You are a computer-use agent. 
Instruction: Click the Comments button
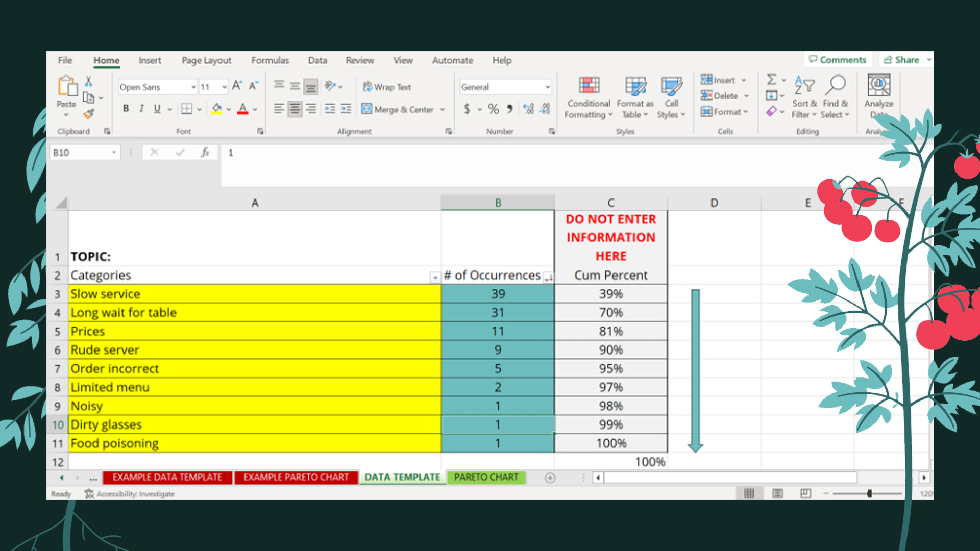pos(838,60)
